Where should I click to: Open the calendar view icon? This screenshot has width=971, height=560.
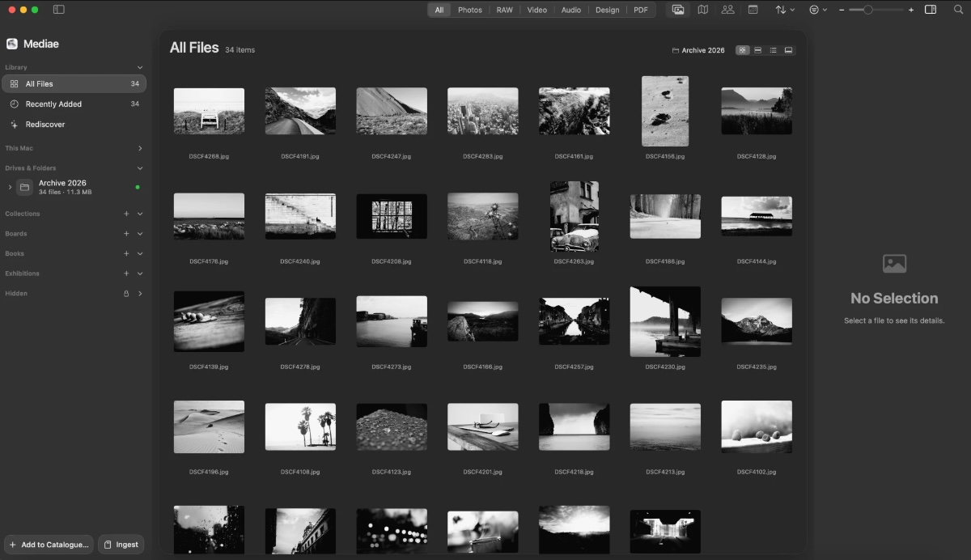coord(753,10)
